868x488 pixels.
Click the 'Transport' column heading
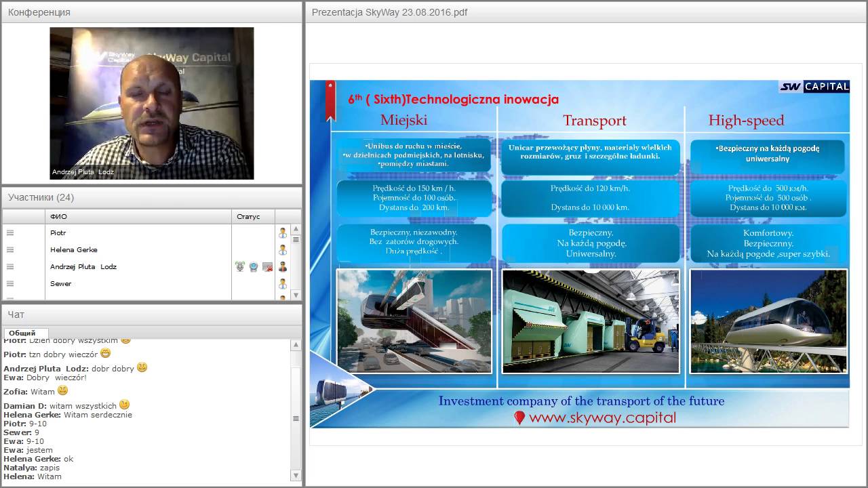click(x=594, y=121)
